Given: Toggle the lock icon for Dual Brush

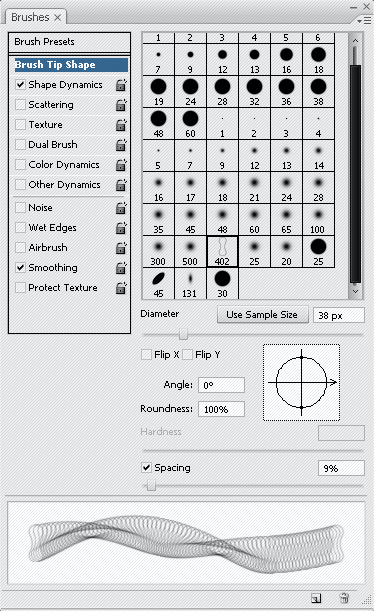Looking at the screenshot, I should 121,145.
